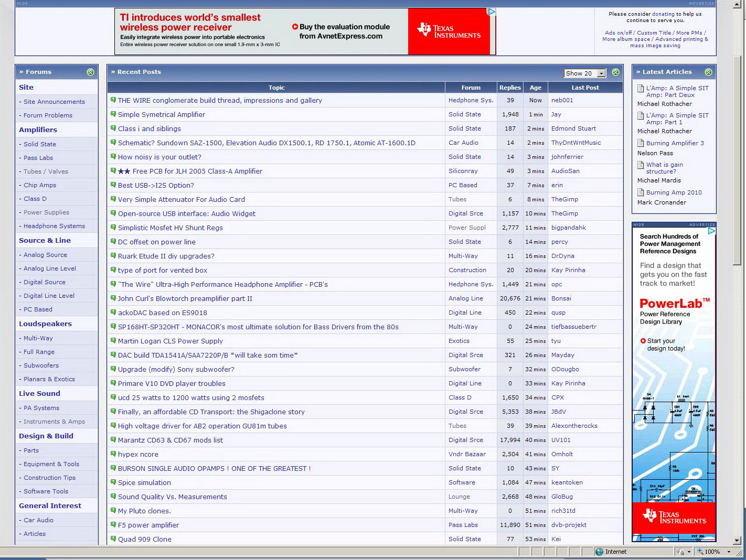Click the new-post icon beside DC offset on power line
746x560 pixels.
pyautogui.click(x=113, y=241)
